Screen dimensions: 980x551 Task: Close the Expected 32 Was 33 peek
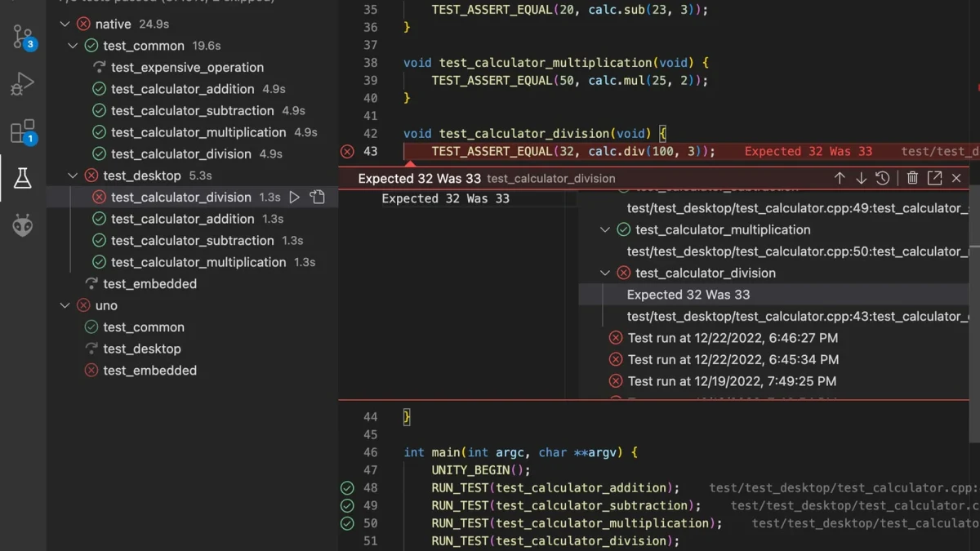point(956,178)
